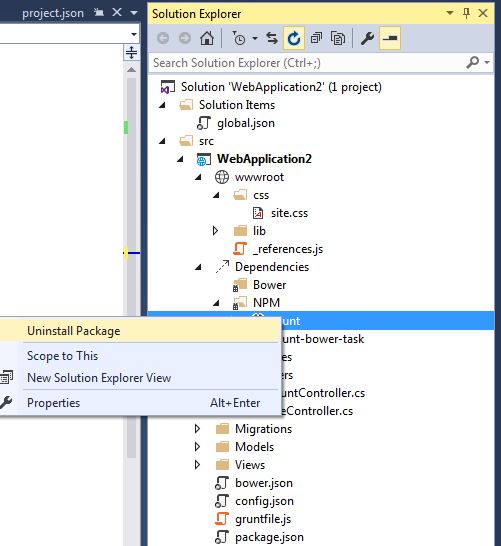Viewport: 501px width, 546px height.
Task: Select the project.json editor tab
Action: [x=53, y=13]
